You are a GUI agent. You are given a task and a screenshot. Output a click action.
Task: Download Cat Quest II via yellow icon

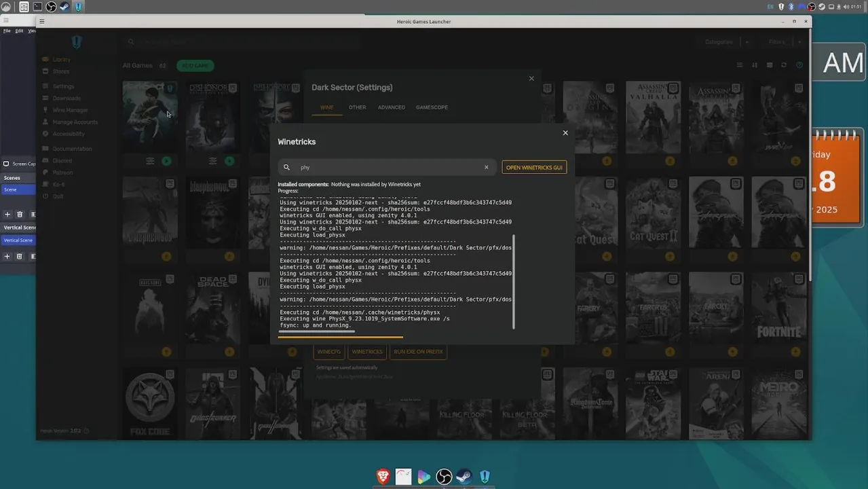(670, 256)
